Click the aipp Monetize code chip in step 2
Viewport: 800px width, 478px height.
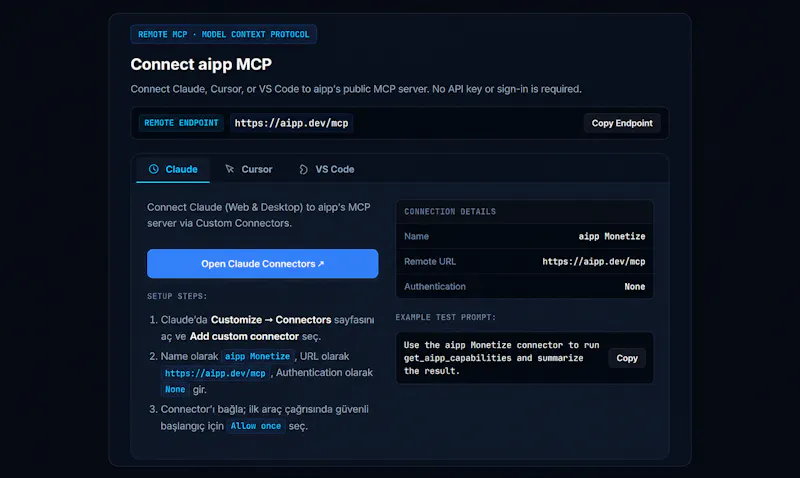(x=257, y=356)
